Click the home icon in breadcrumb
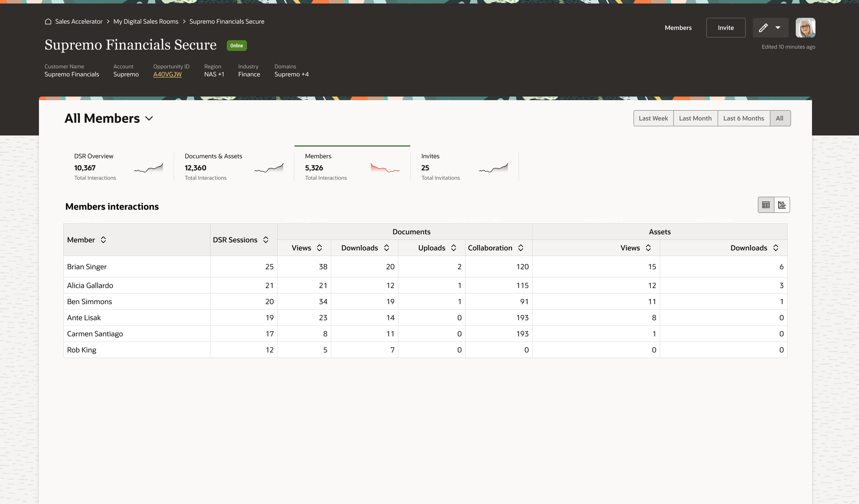859x504 pixels. click(x=48, y=22)
